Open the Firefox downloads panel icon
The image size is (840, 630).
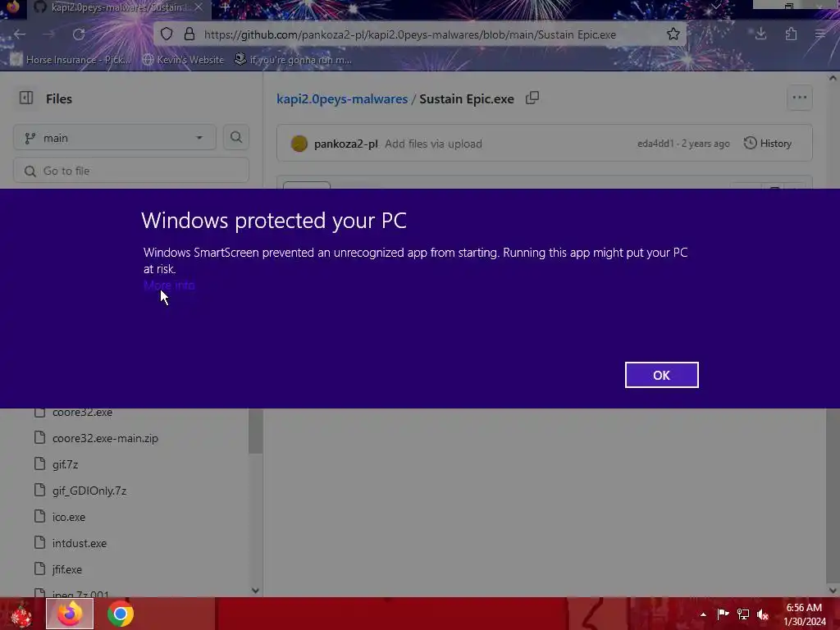click(760, 34)
